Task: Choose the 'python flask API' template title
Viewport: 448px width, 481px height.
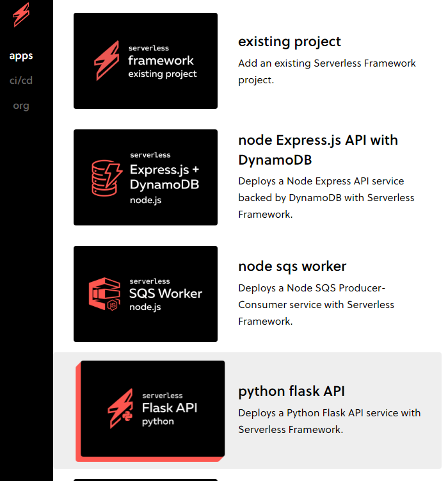Action: tap(292, 391)
